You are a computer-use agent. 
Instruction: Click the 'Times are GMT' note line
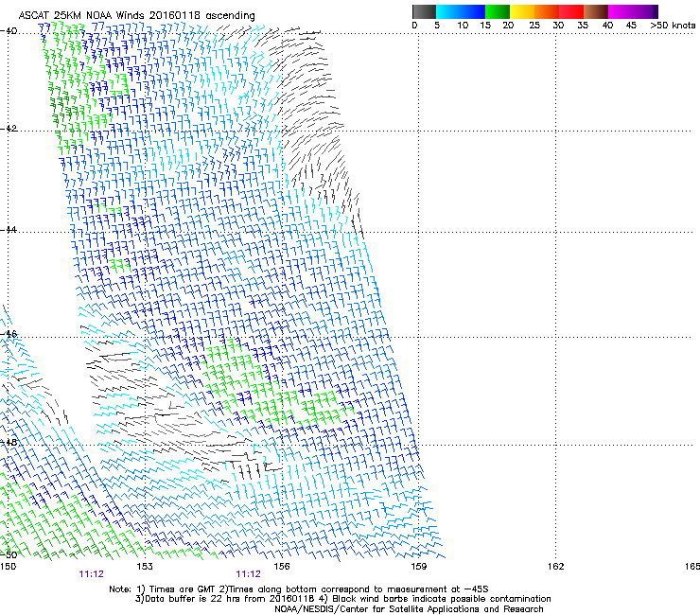[x=299, y=589]
